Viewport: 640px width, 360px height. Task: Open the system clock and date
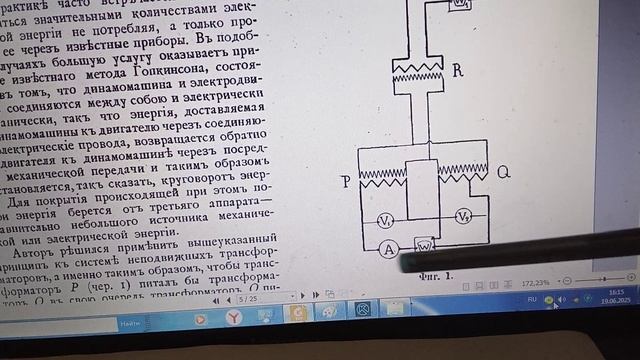tap(616, 297)
